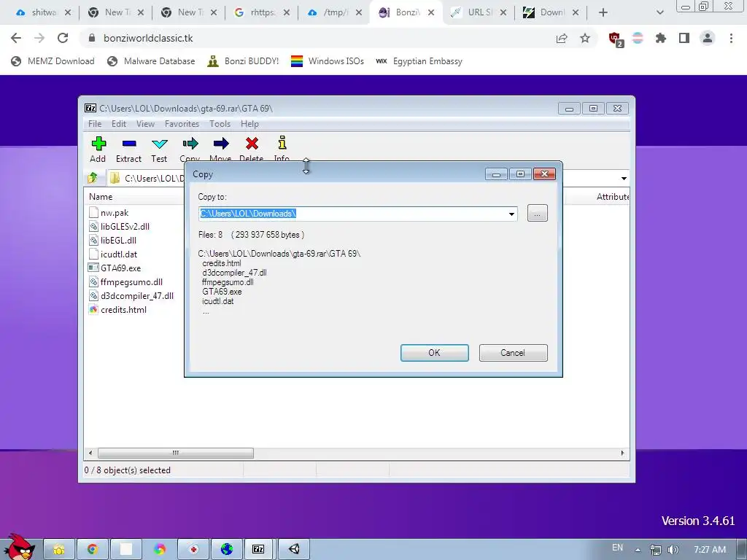747x560 pixels.
Task: Open a new browser tab with plus
Action: tap(603, 13)
